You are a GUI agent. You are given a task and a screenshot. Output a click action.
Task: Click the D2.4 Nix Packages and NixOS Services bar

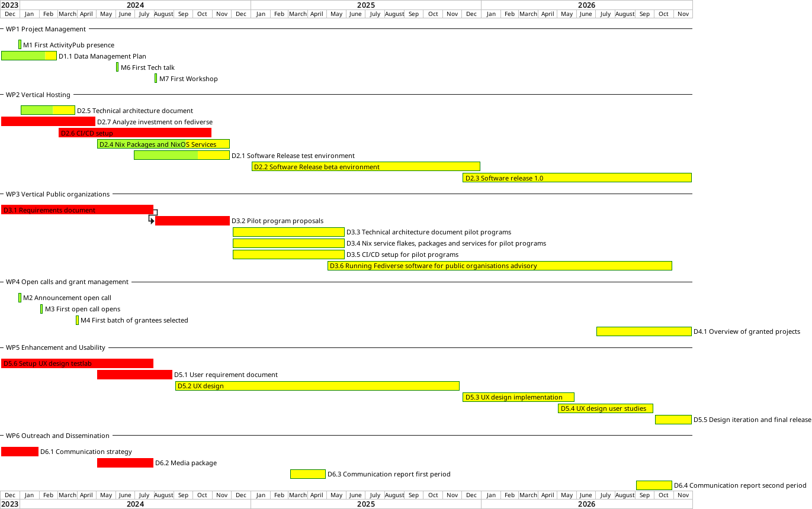(163, 144)
